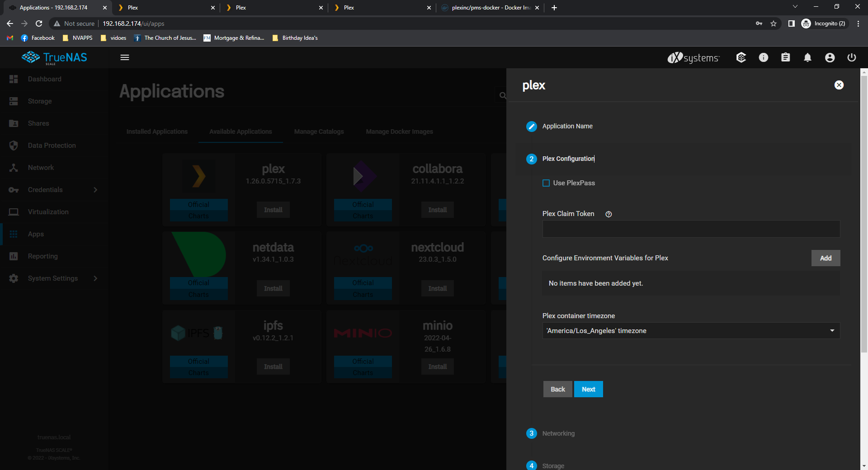Install the ipfs application
The width and height of the screenshot is (868, 470).
(273, 367)
